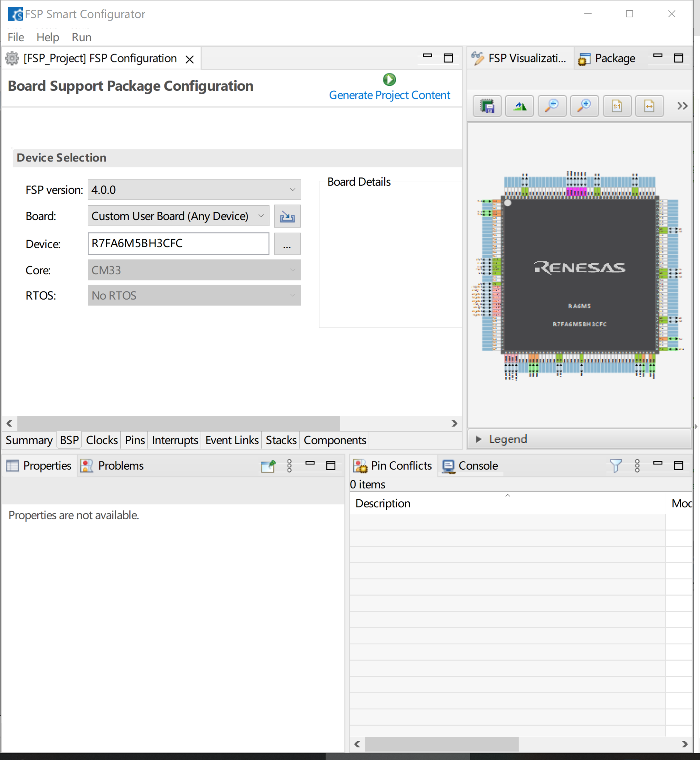Expand the Legend section
The image size is (700, 760).
click(479, 439)
